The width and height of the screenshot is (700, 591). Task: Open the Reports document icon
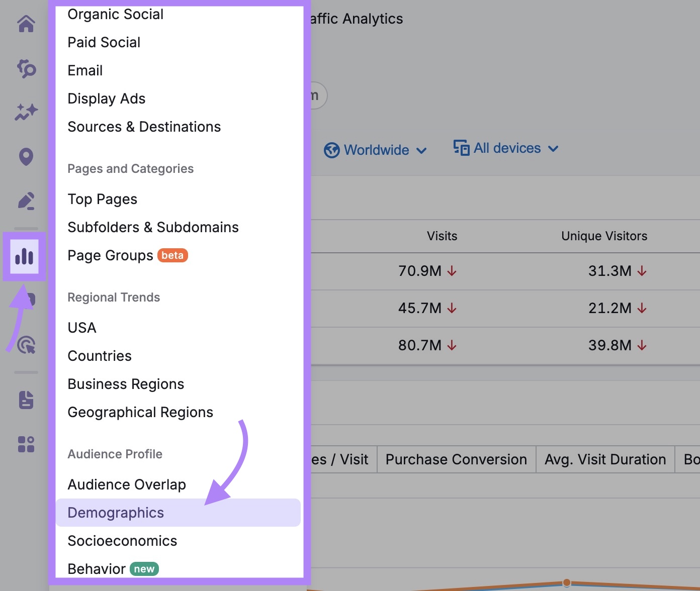tap(26, 400)
